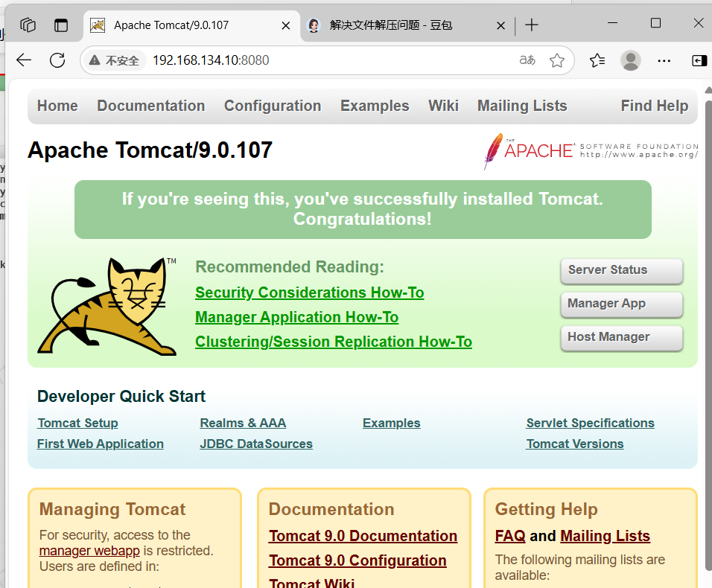712x588 pixels.
Task: Open the FAQ link under Getting Help
Action: (510, 536)
